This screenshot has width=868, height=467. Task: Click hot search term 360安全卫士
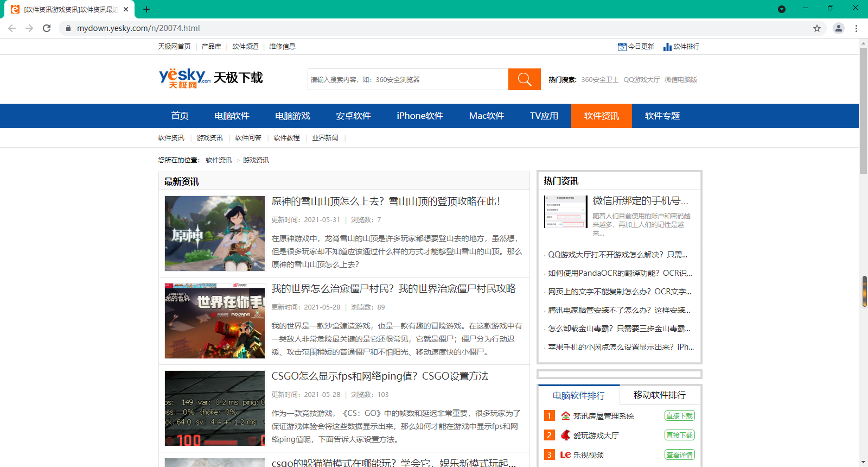(x=600, y=80)
